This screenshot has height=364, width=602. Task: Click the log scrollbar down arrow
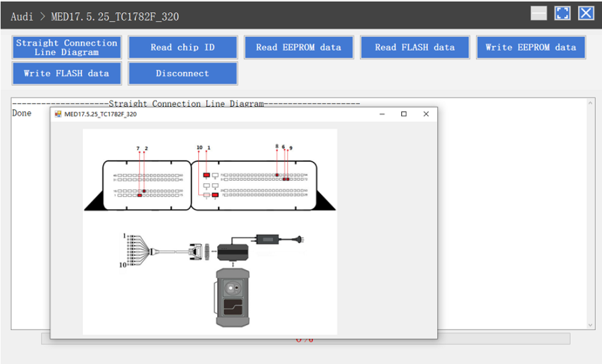point(590,325)
